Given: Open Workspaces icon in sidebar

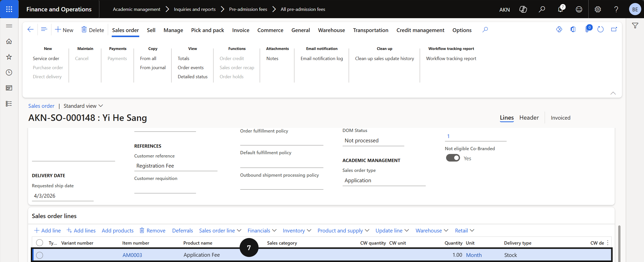Looking at the screenshot, I should 9,88.
